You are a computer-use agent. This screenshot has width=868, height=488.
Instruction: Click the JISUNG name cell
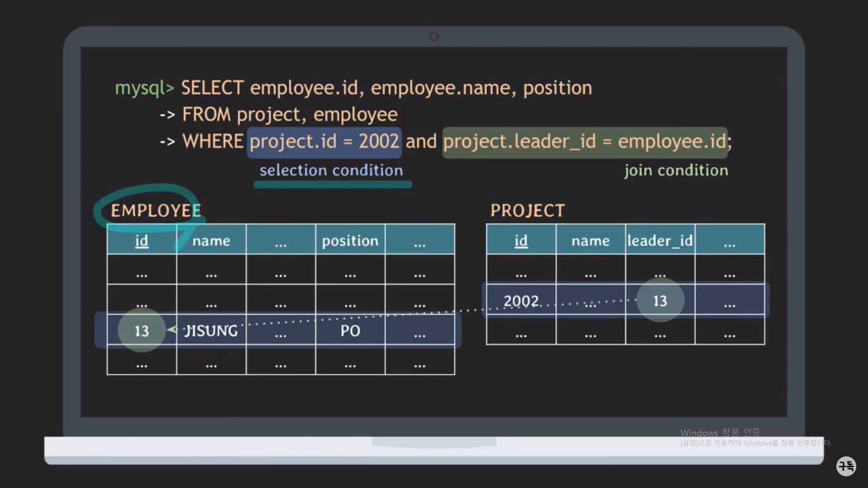click(x=211, y=331)
